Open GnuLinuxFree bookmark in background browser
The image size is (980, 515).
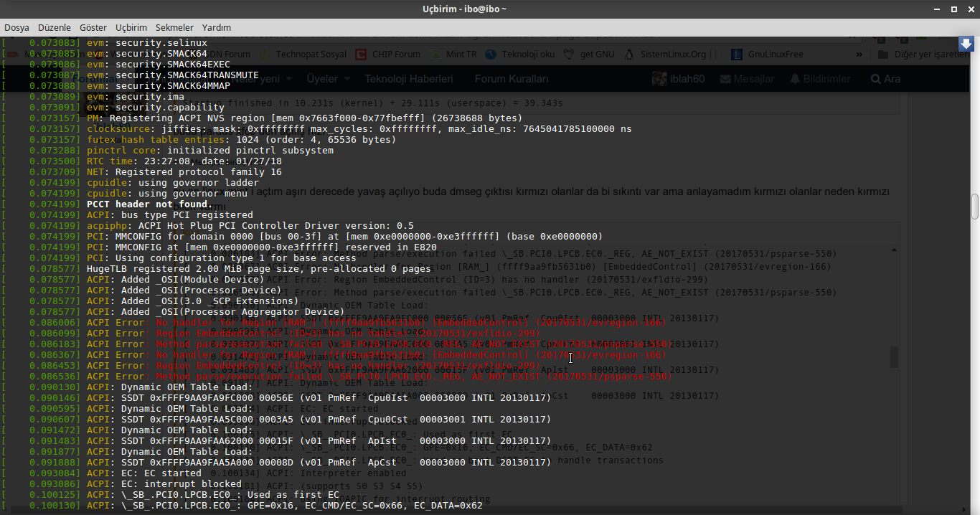(x=768, y=54)
